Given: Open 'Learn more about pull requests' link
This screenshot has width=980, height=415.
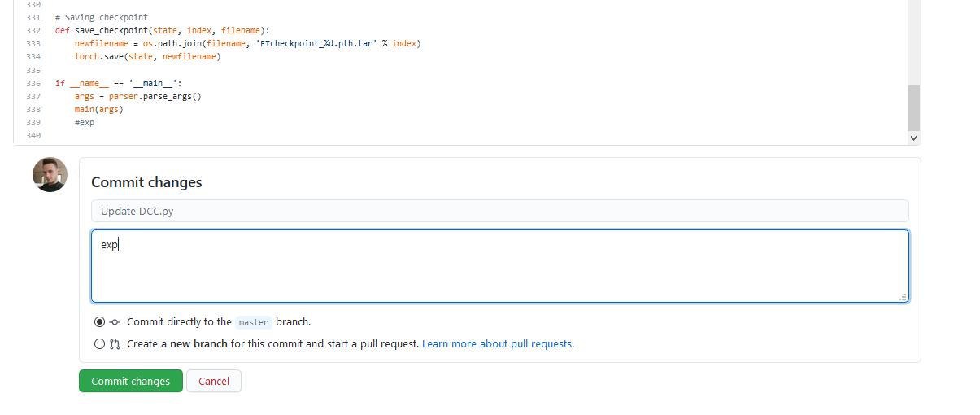Looking at the screenshot, I should coord(498,344).
